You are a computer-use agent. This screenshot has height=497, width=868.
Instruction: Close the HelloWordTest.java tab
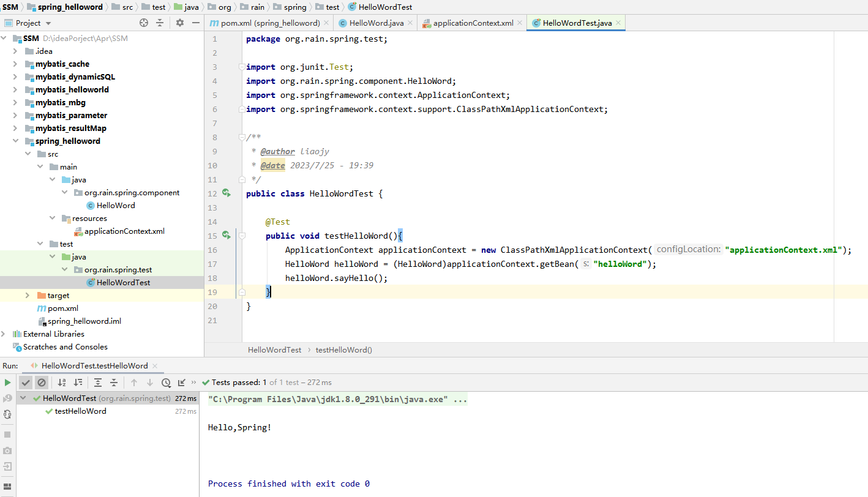point(618,23)
